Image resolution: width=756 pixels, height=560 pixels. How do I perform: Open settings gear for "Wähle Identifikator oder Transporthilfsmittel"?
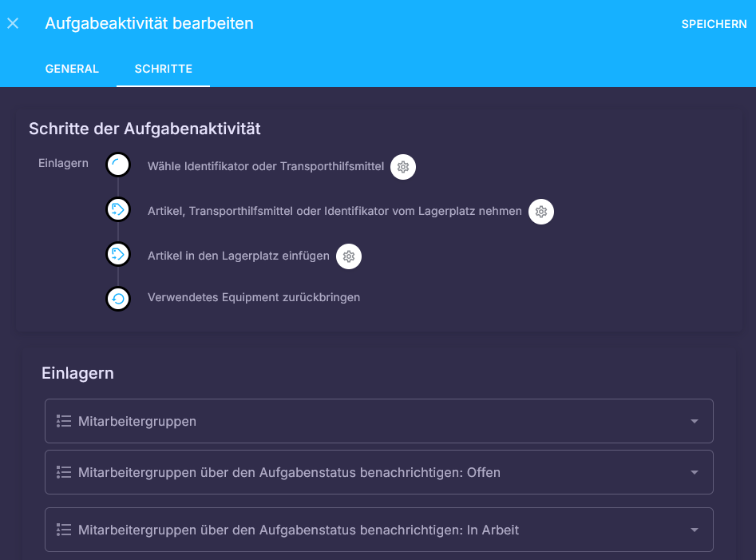[x=403, y=167]
